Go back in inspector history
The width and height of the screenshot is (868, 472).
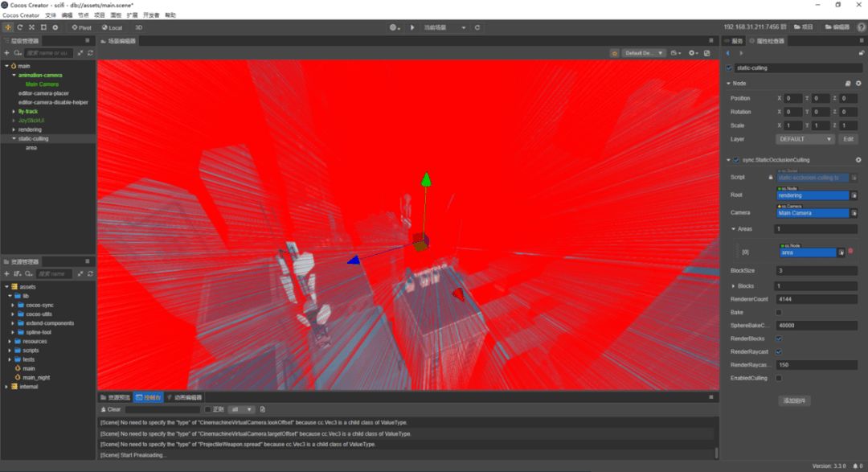728,53
